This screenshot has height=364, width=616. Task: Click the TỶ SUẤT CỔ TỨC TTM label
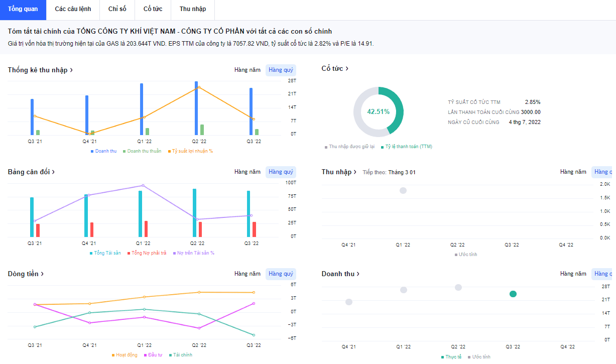tap(474, 102)
